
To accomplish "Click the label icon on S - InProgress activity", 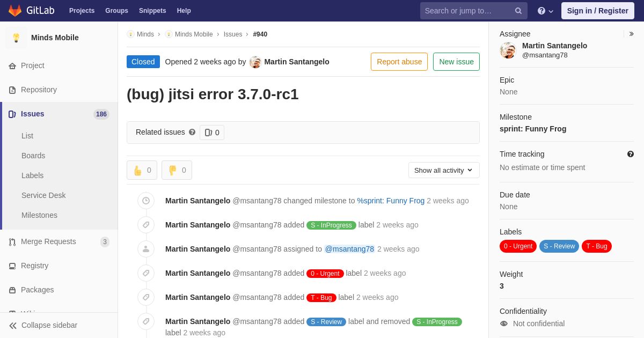I will click(146, 225).
